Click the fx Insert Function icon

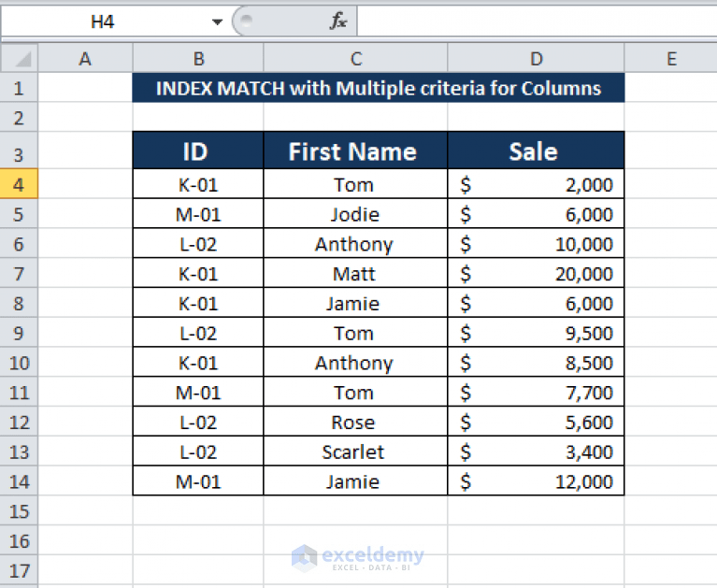(x=337, y=21)
